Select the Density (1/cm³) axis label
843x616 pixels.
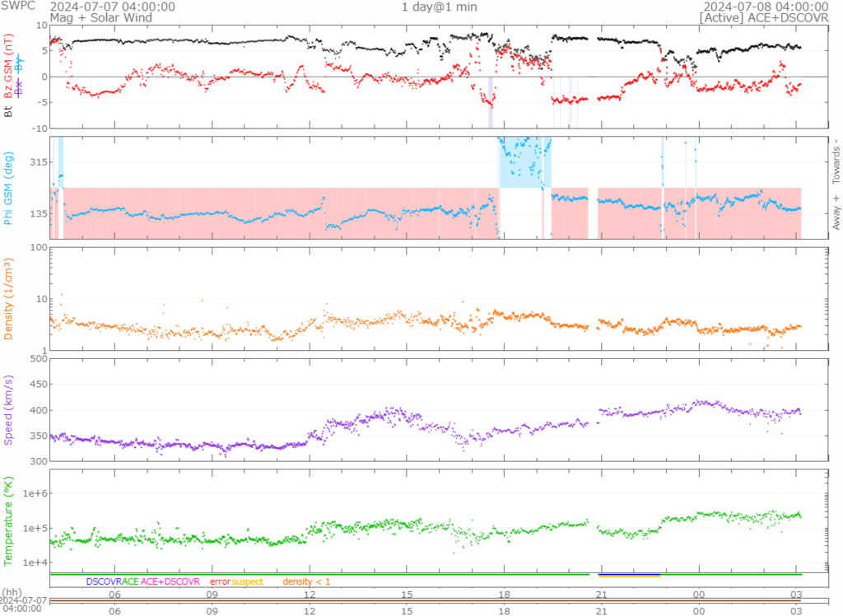9,299
